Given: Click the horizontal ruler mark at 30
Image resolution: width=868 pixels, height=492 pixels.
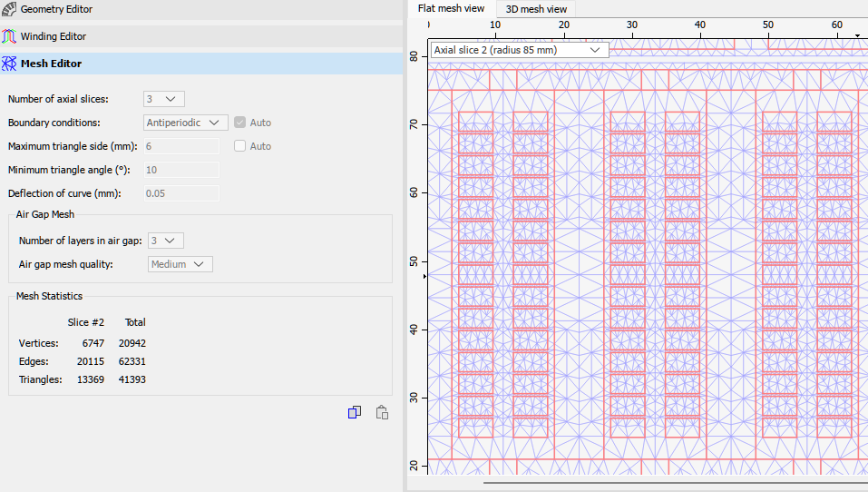Looking at the screenshot, I should [x=632, y=25].
